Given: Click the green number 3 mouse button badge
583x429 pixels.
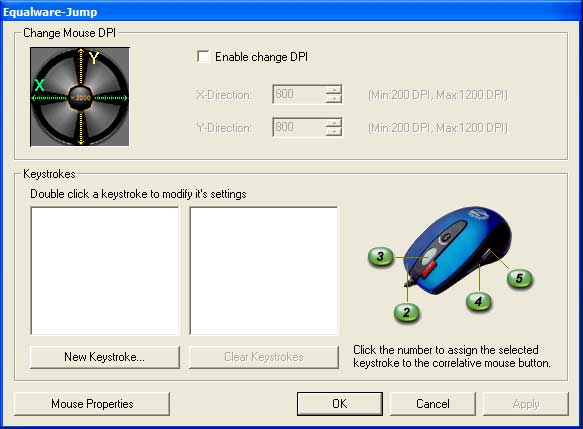Looking at the screenshot, I should click(380, 257).
